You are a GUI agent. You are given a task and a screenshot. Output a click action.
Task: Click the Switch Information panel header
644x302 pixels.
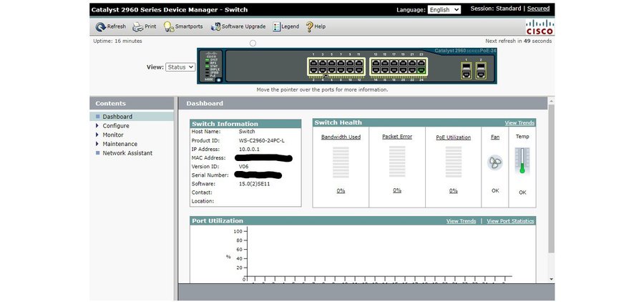(x=245, y=124)
